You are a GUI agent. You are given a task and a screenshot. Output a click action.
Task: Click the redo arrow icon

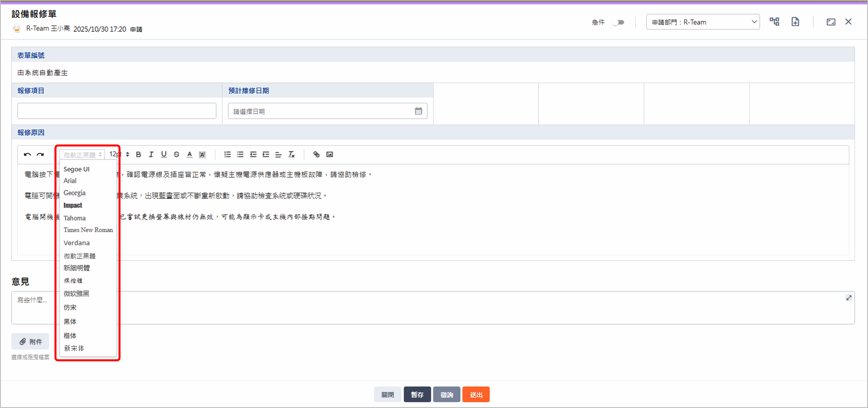[40, 154]
